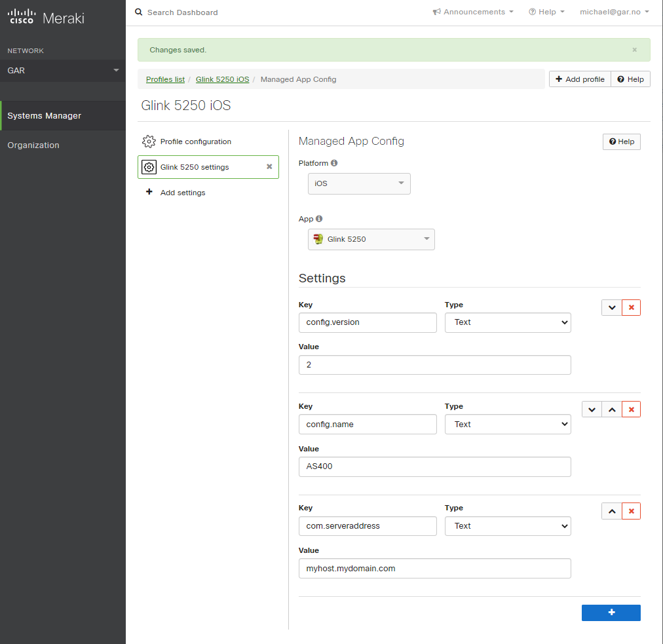Open Organization in sidebar

coord(33,145)
